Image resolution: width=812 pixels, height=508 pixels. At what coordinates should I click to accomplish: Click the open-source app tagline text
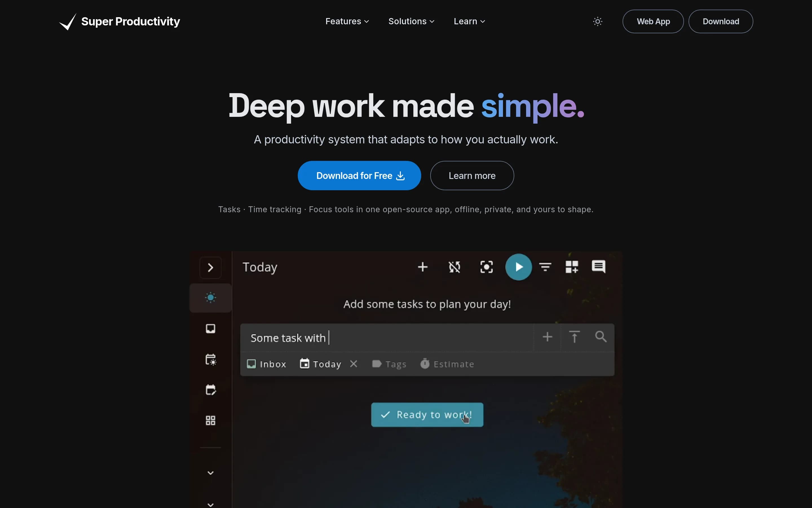pos(406,210)
